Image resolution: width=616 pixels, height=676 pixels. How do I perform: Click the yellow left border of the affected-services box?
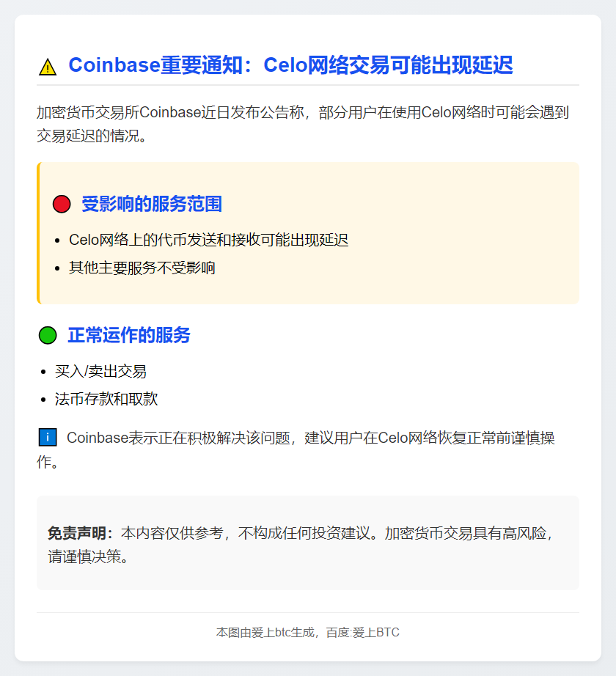38,233
